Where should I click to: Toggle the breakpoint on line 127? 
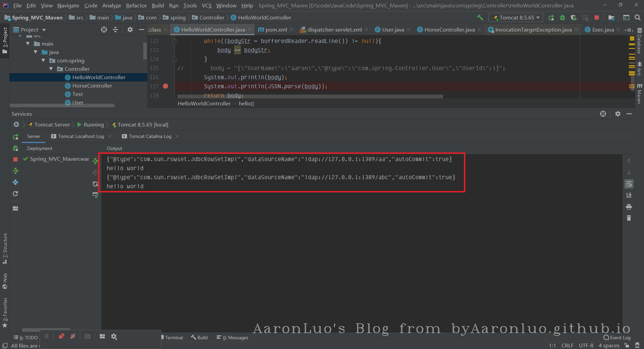pyautogui.click(x=165, y=86)
